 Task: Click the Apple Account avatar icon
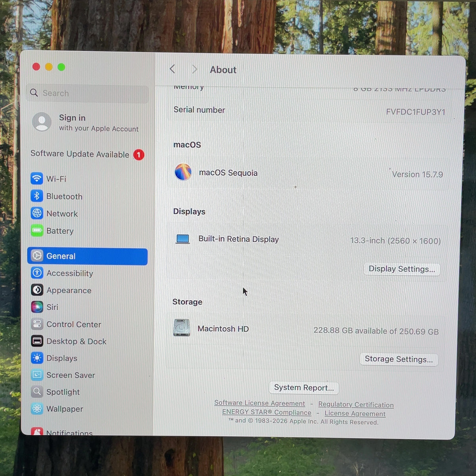point(42,122)
